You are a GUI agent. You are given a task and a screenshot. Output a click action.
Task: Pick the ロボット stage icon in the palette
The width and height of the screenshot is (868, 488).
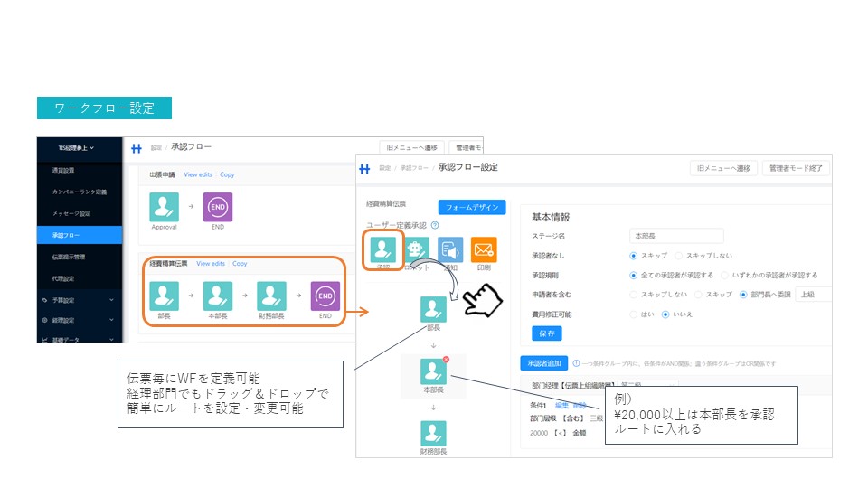tap(416, 249)
